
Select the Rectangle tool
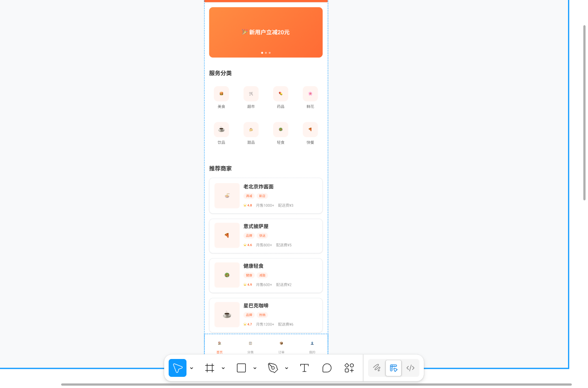pyautogui.click(x=241, y=368)
